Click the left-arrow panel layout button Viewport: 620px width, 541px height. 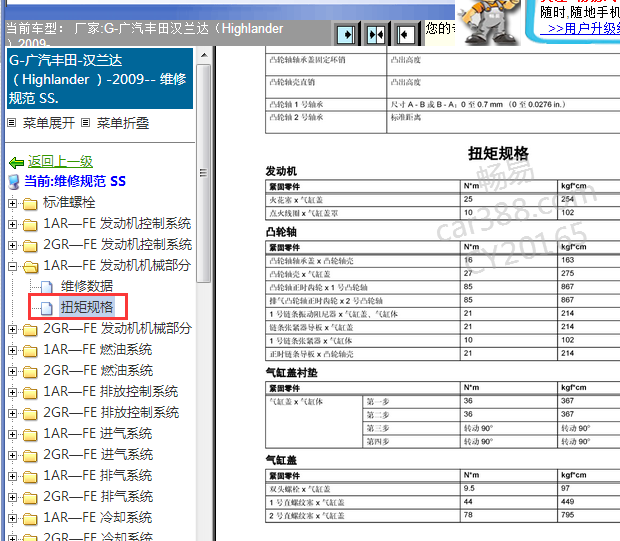point(405,35)
